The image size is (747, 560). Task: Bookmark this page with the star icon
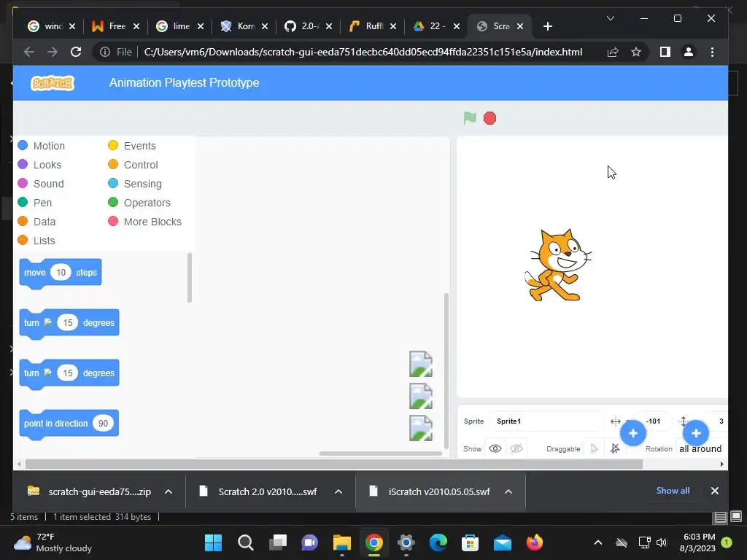pyautogui.click(x=636, y=52)
